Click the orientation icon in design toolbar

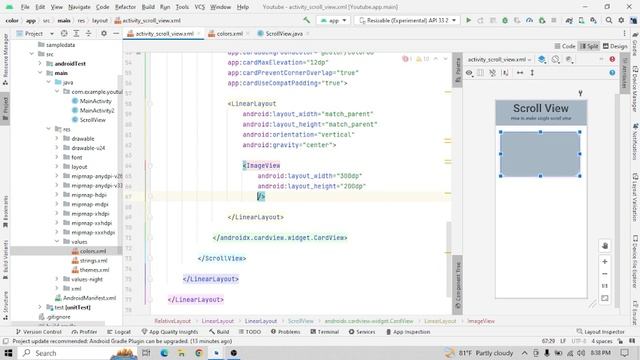[x=556, y=60]
